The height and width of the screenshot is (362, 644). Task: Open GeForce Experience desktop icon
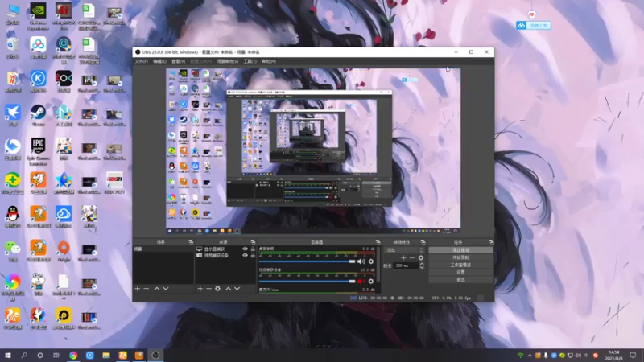pyautogui.click(x=38, y=16)
